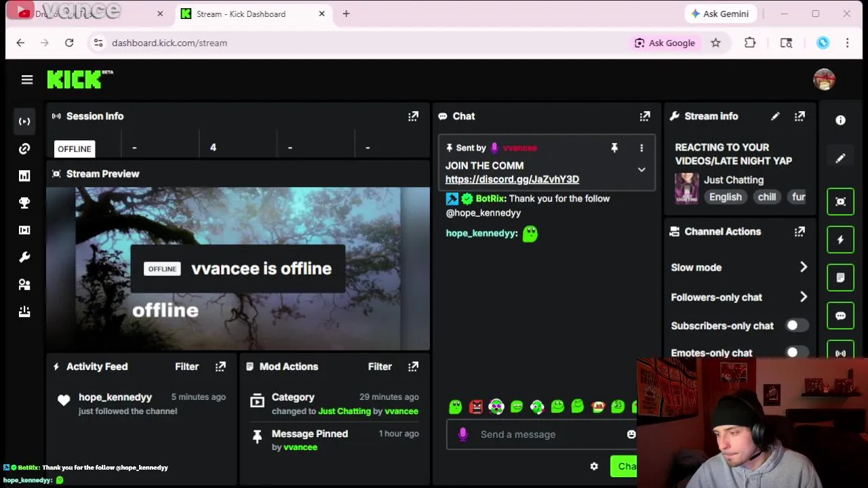The image size is (868, 488).
Task: Open the profile avatar menu
Action: point(824,79)
